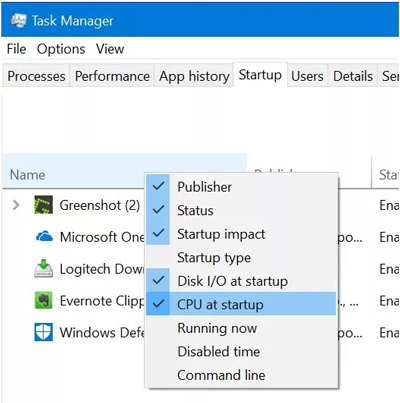
Task: Select the Evernote Clipper elephant icon
Action: click(x=44, y=300)
